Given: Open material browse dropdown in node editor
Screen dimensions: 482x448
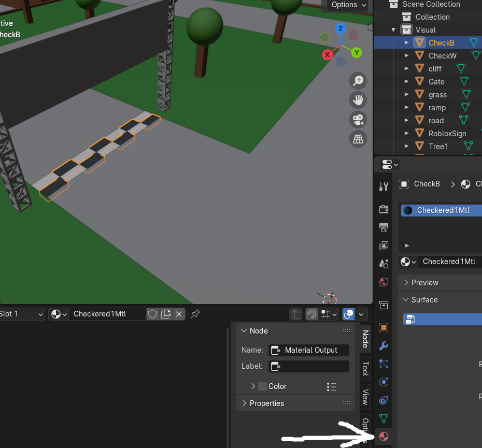Looking at the screenshot, I should pyautogui.click(x=59, y=314).
